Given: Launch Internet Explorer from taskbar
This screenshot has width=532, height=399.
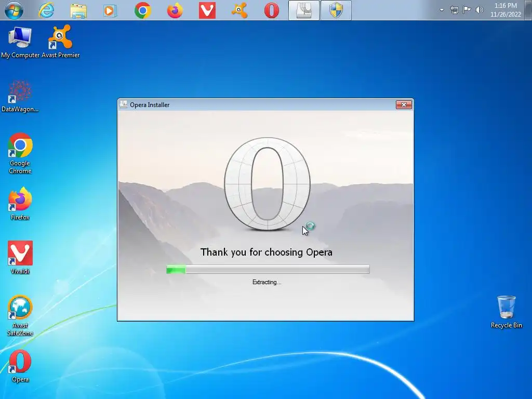Looking at the screenshot, I should coord(46,10).
